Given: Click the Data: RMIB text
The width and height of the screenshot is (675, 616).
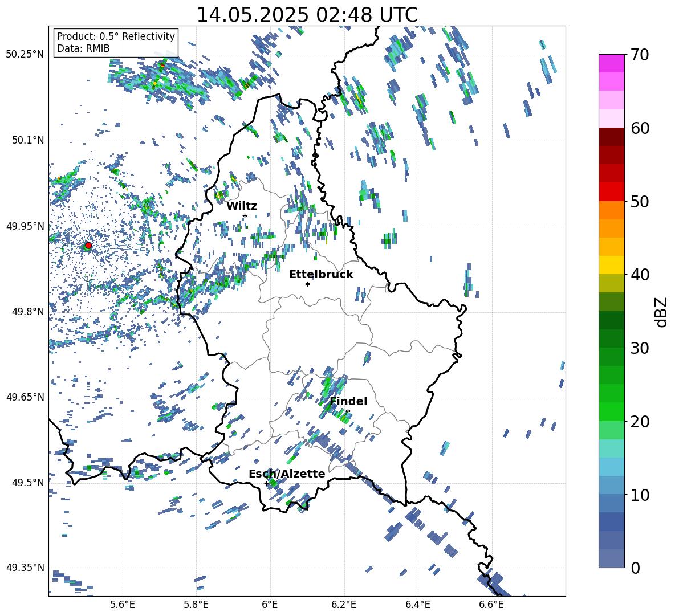Looking at the screenshot, I should pyautogui.click(x=83, y=48).
